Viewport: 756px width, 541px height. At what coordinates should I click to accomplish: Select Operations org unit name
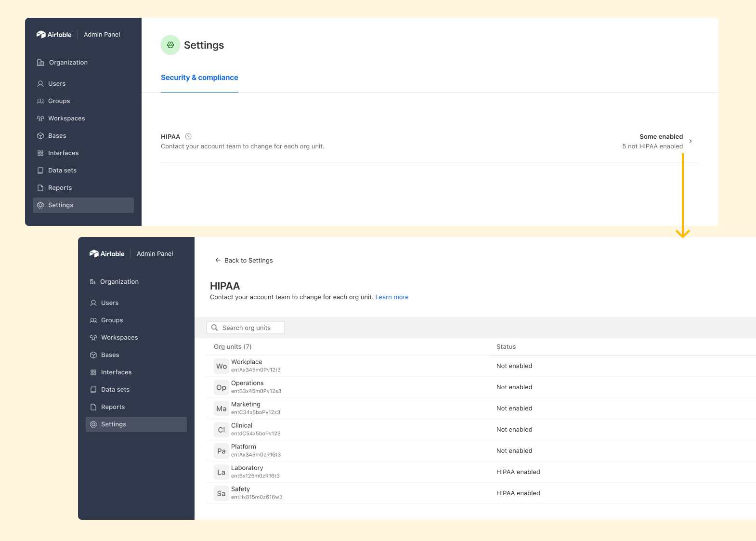(248, 383)
